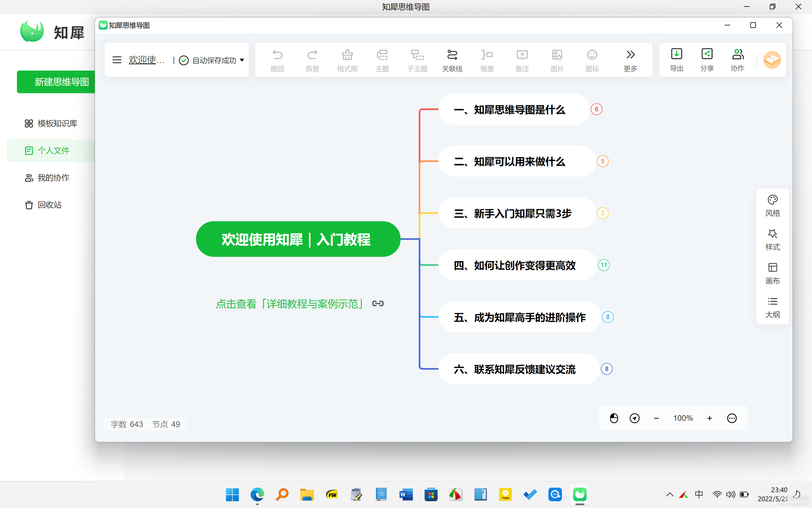The height and width of the screenshot is (508, 812).
Task: Open the 风格 style theme panel
Action: click(773, 206)
